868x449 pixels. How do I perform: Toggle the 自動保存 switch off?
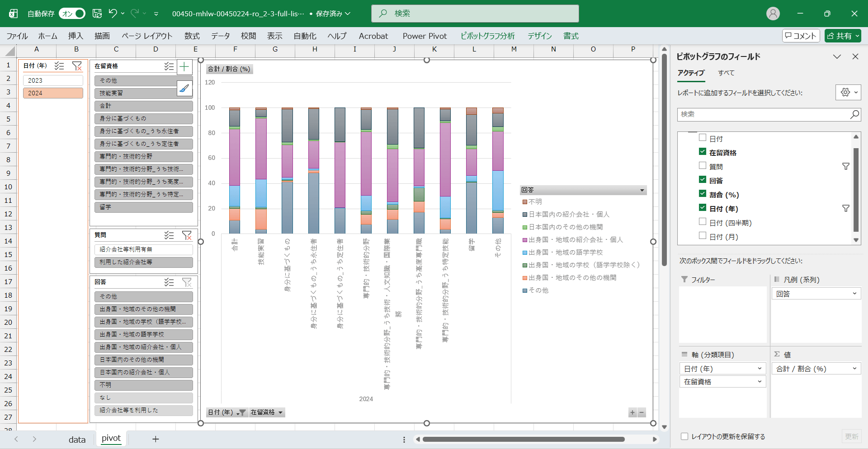72,14
